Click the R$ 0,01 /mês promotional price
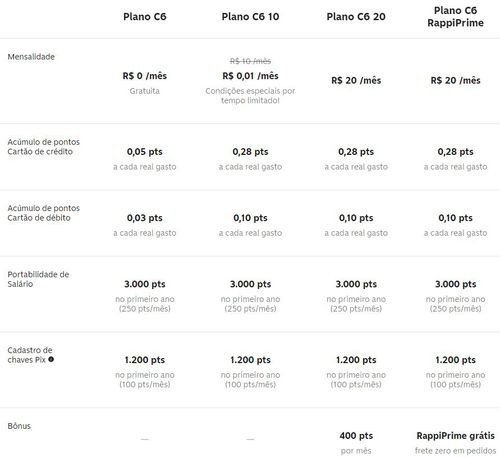 [x=250, y=76]
